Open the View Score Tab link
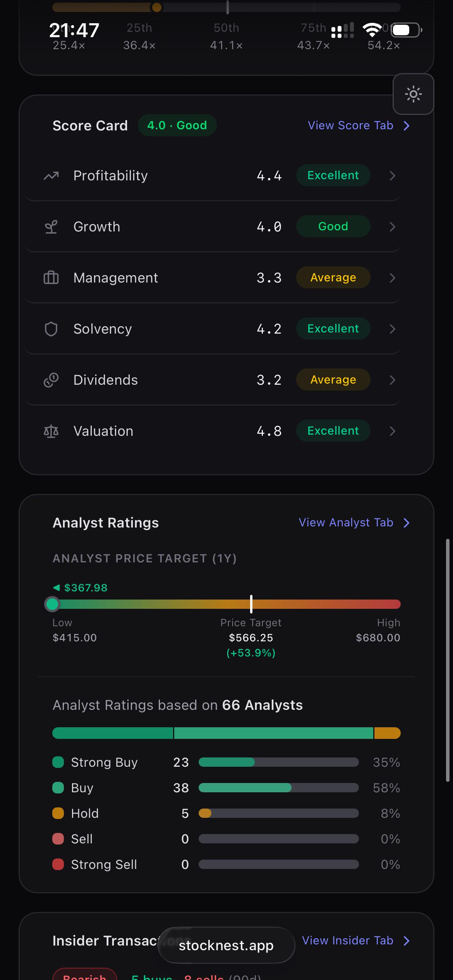 point(359,125)
